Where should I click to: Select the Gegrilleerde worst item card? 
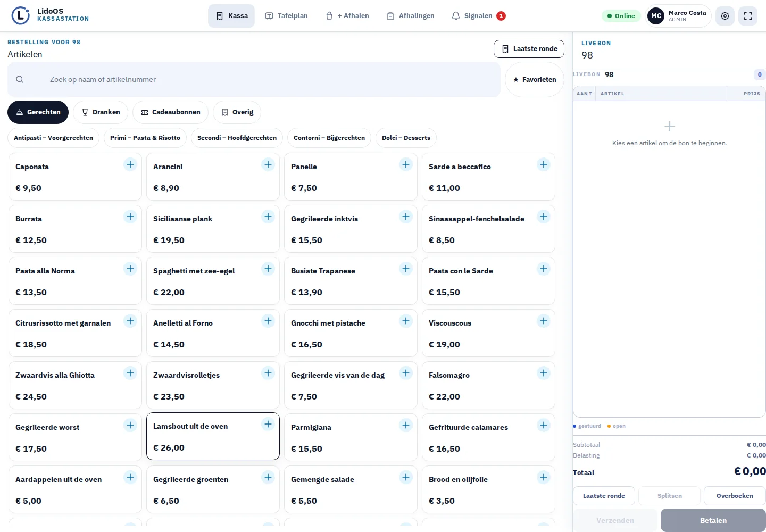point(75,437)
